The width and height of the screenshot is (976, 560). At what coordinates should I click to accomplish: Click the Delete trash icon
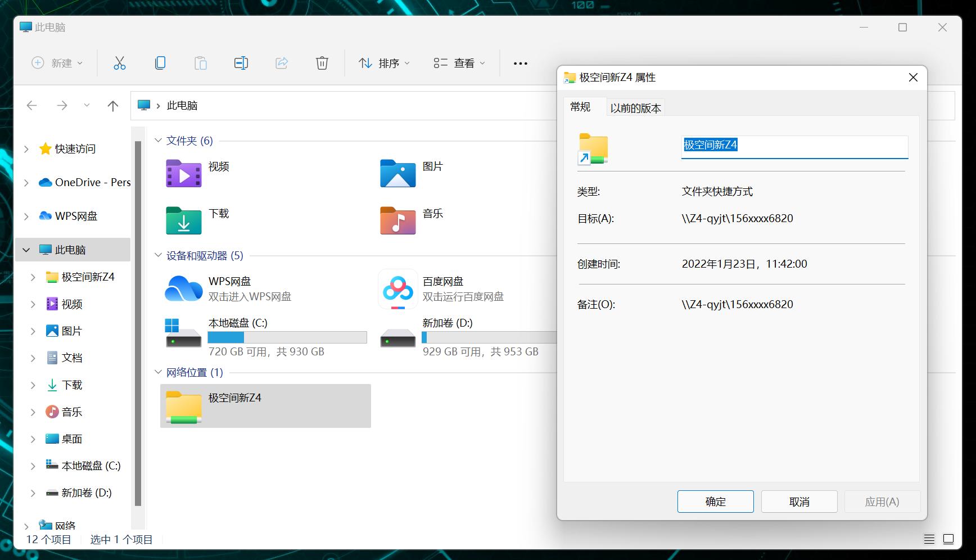pyautogui.click(x=322, y=63)
